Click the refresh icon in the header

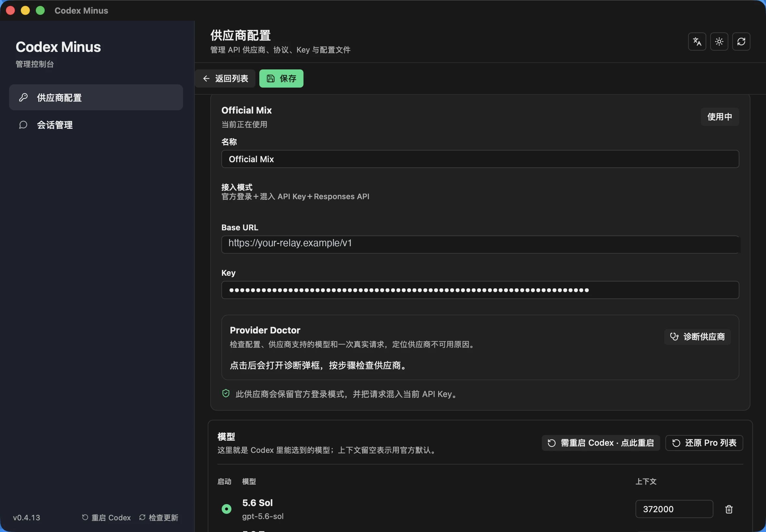coord(741,42)
